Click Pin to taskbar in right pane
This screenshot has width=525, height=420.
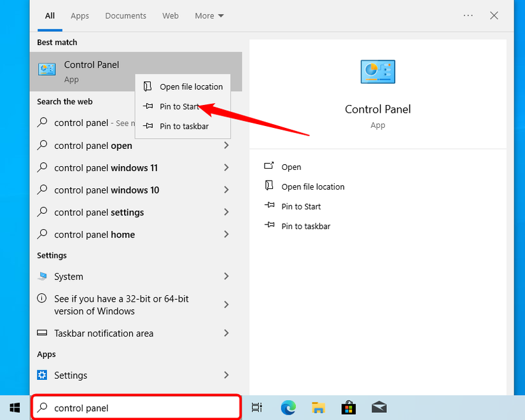305,226
